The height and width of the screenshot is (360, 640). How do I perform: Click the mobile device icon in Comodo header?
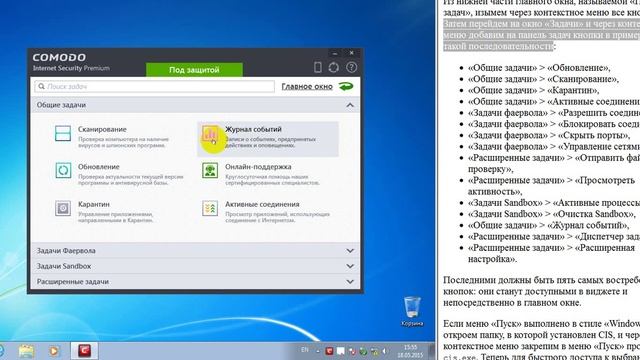pyautogui.click(x=318, y=67)
